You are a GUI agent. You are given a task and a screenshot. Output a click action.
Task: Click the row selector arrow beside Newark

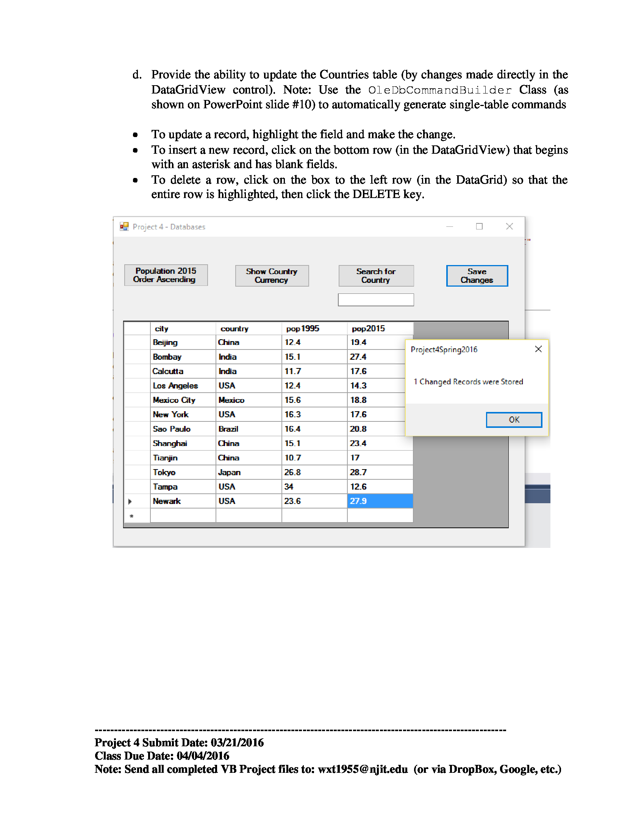pyautogui.click(x=130, y=501)
